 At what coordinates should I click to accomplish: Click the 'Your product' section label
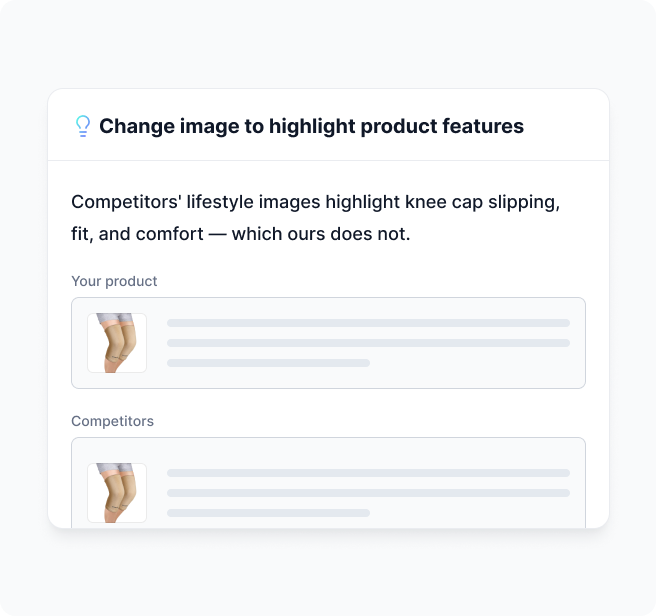(x=114, y=281)
